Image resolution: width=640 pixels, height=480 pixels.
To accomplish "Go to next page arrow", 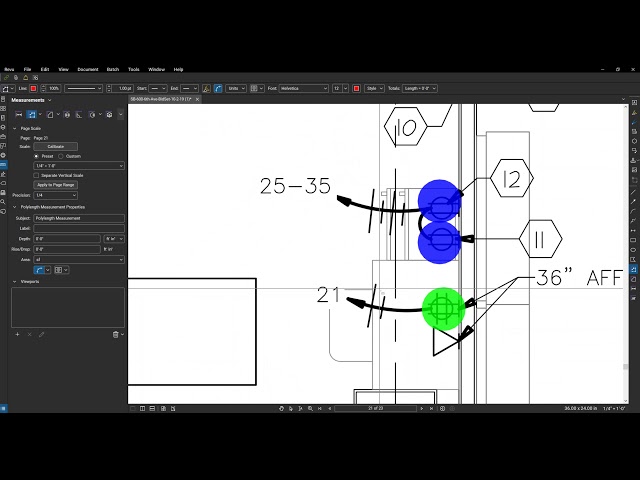I will (422, 408).
